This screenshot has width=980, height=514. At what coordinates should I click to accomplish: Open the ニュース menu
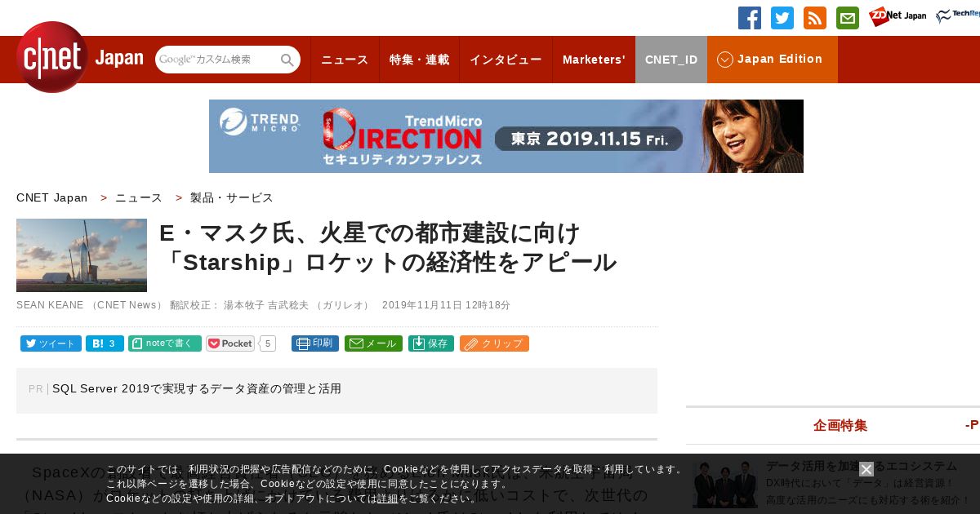[x=345, y=60]
